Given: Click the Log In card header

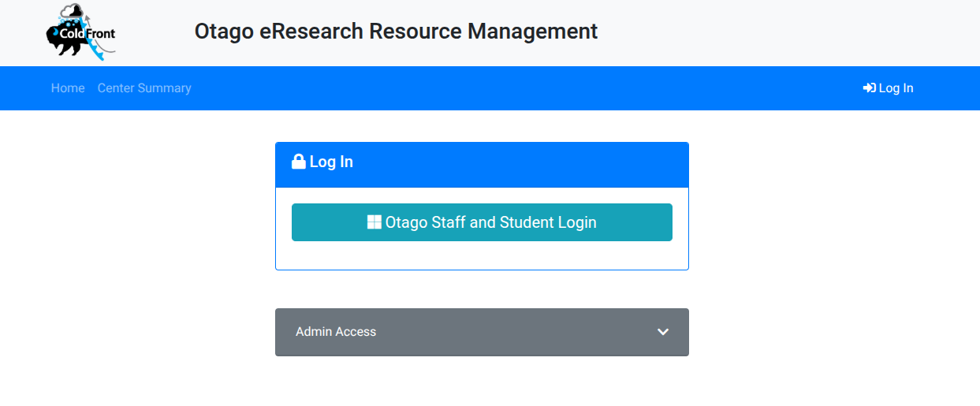Looking at the screenshot, I should (x=482, y=164).
